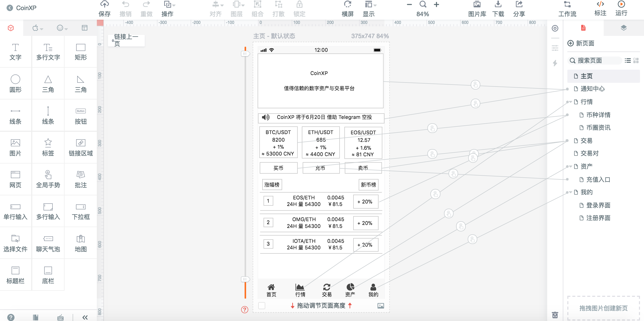Pick the 全局手势 global gesture component
Viewport: 644px width, 321px height.
click(48, 179)
